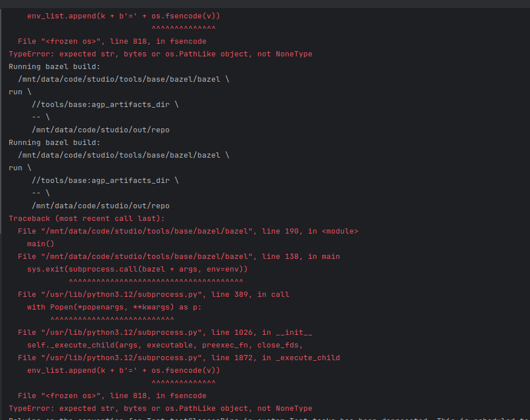Click the topmost TypeError message line

coord(160,54)
